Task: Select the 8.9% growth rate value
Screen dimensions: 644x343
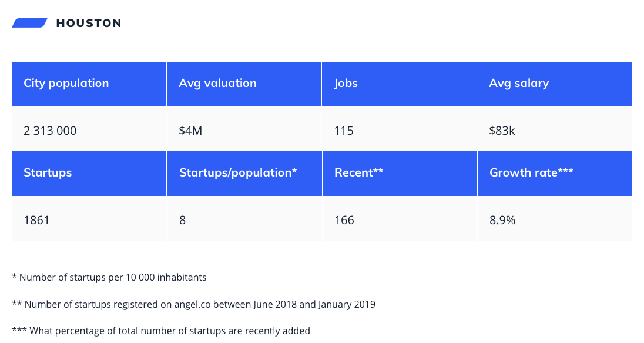Action: tap(503, 221)
